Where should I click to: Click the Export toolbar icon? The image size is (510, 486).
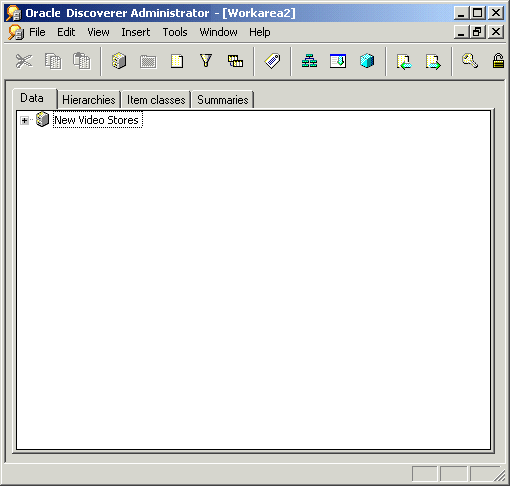click(433, 62)
